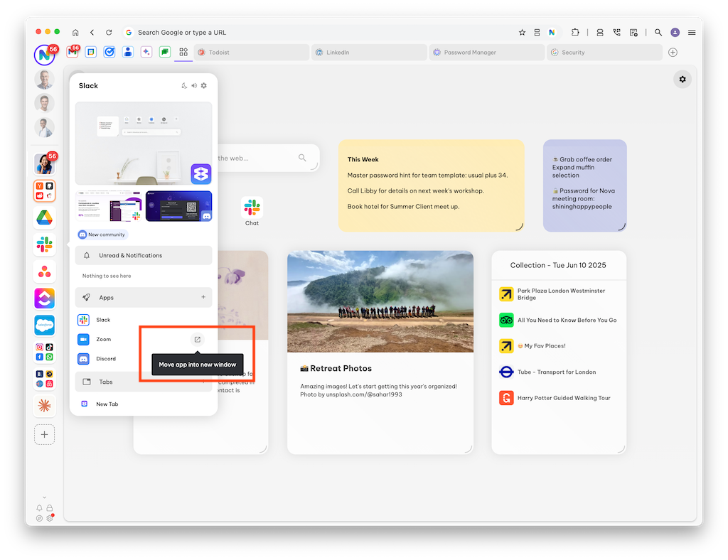
Task: Select Discord in the Apps list
Action: [106, 359]
